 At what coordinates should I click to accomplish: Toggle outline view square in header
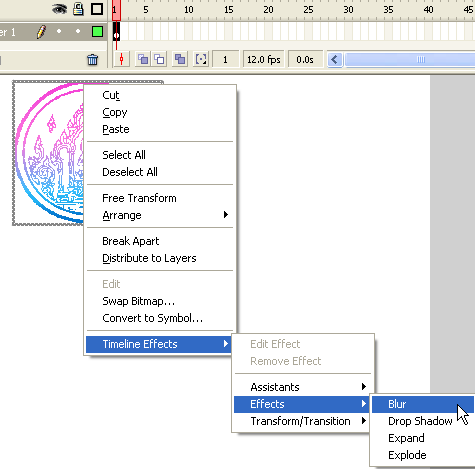97,9
